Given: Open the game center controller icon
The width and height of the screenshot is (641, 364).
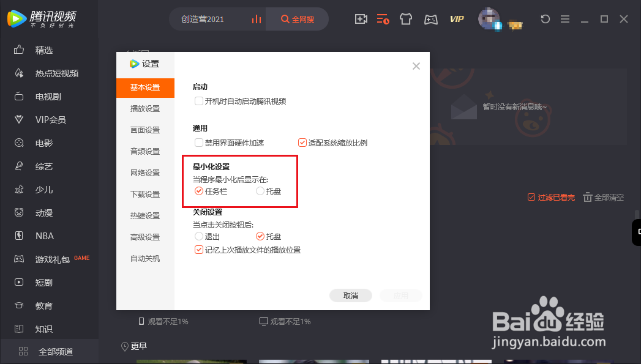Looking at the screenshot, I should pos(430,19).
